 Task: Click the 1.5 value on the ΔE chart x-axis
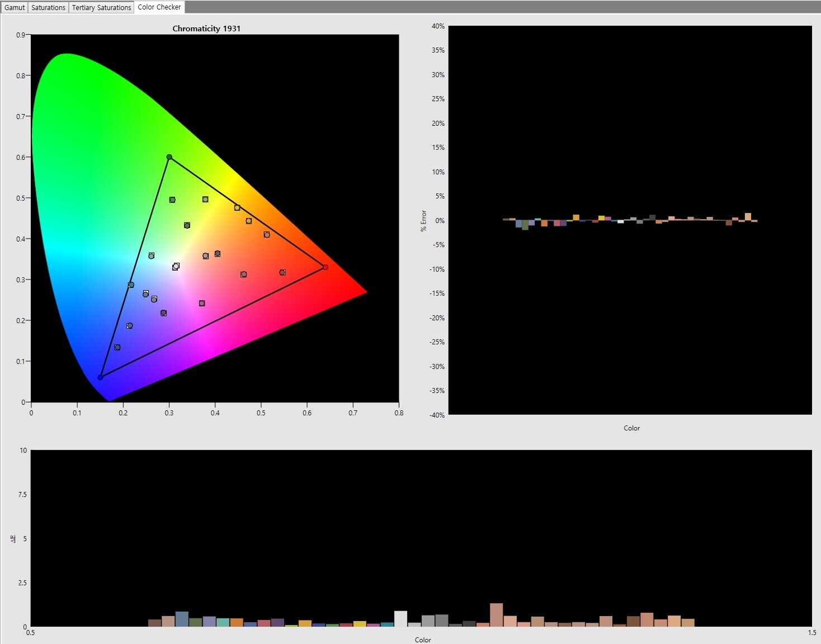[x=811, y=633]
